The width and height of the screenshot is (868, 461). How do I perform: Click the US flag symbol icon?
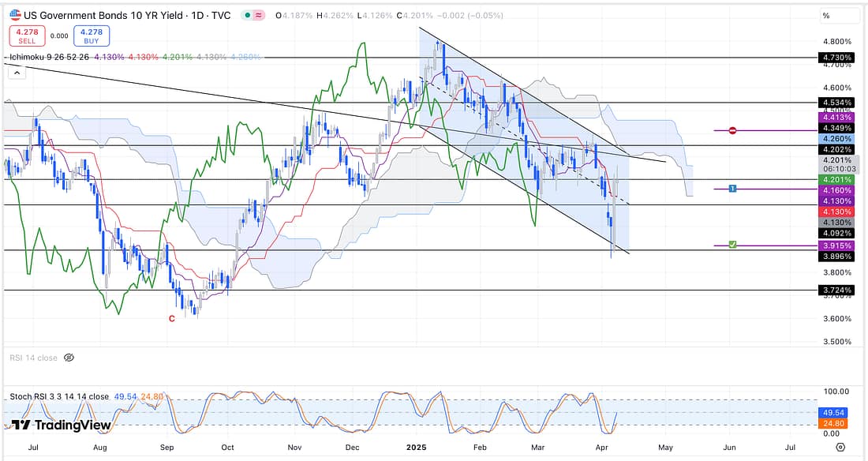[14, 15]
